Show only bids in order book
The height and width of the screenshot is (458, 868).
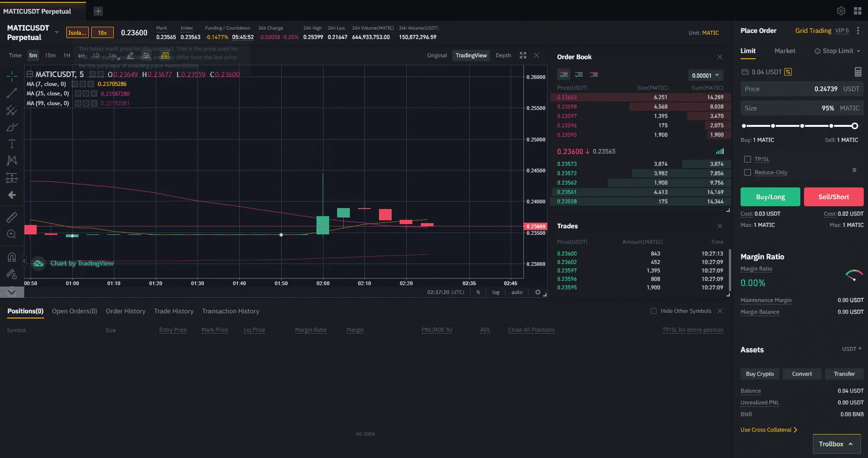[x=579, y=74]
